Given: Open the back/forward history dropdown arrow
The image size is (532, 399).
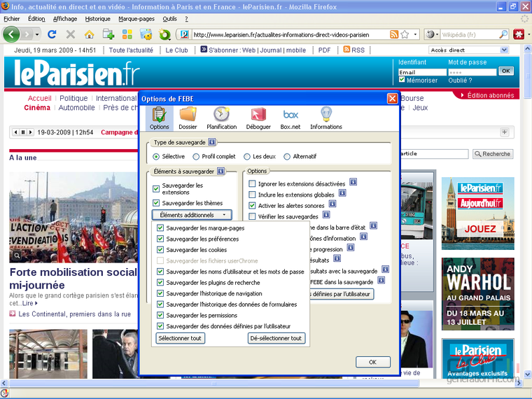Looking at the screenshot, I should coord(37,34).
